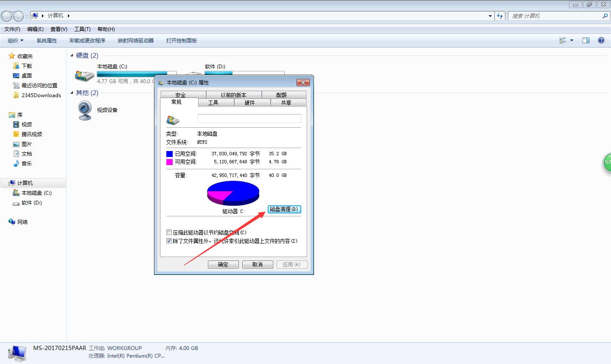Open the Help question mark icon

pos(601,40)
